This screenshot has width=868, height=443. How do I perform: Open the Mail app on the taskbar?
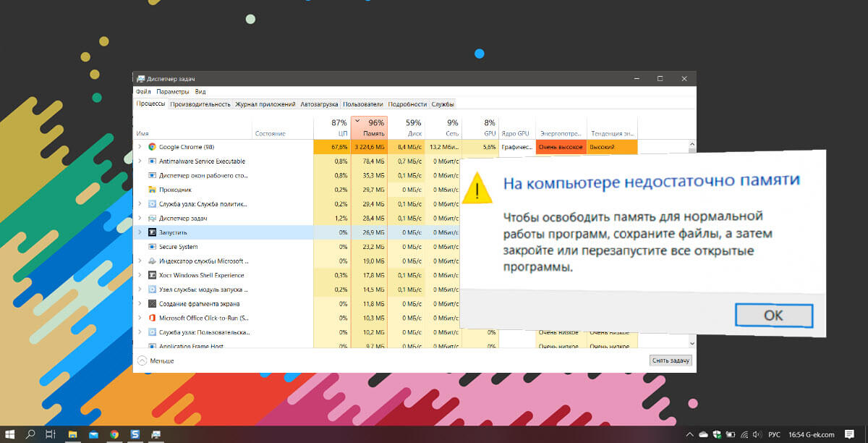pyautogui.click(x=93, y=434)
